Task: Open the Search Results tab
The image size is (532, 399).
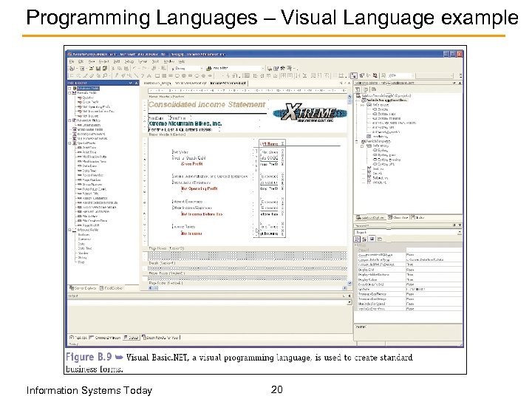Action: pyautogui.click(x=161, y=338)
